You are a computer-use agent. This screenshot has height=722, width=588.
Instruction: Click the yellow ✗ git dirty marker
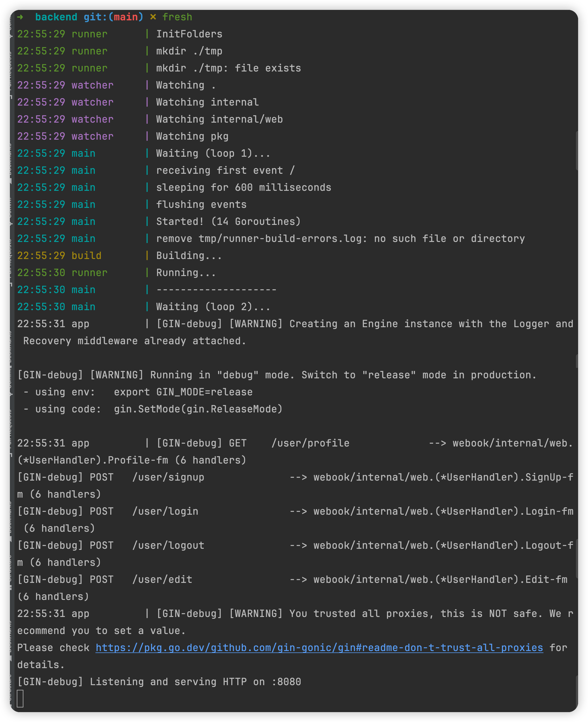coord(153,16)
